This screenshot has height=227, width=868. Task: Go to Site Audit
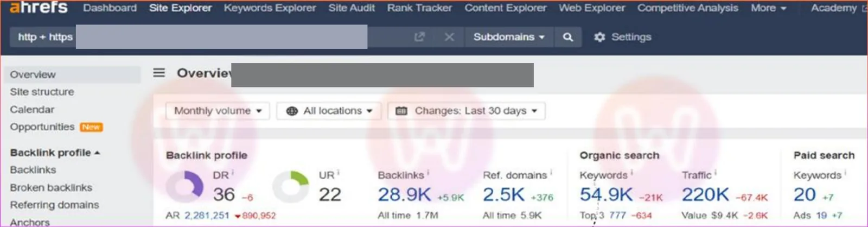pyautogui.click(x=352, y=8)
